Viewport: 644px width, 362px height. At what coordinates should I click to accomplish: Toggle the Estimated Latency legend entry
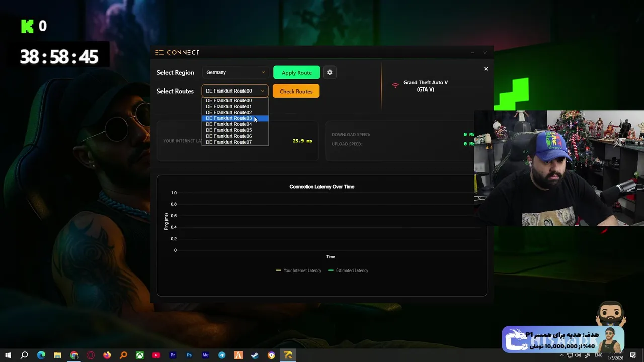pos(348,270)
